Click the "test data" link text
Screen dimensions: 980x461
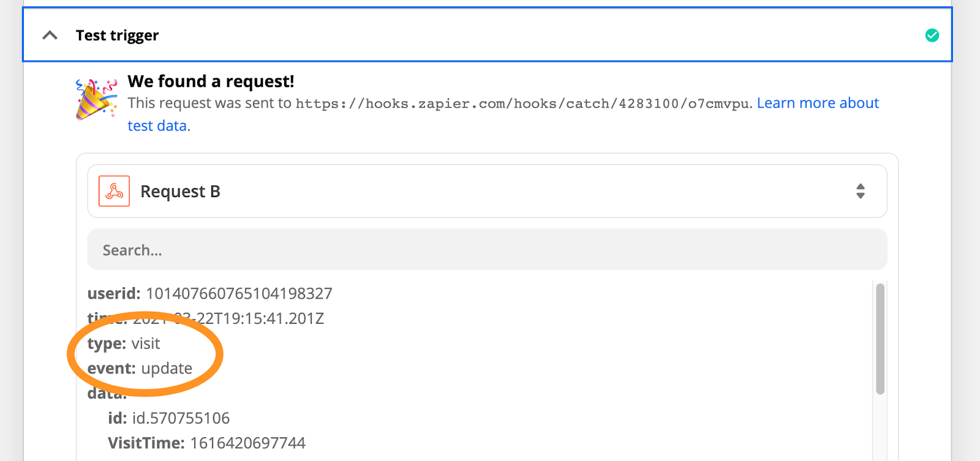(157, 126)
